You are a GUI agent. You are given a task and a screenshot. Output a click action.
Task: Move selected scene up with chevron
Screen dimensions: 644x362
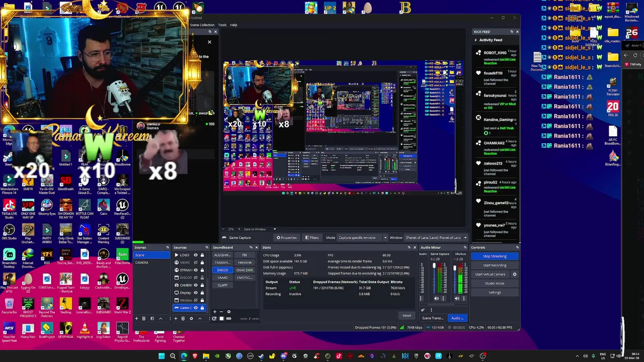point(160,319)
